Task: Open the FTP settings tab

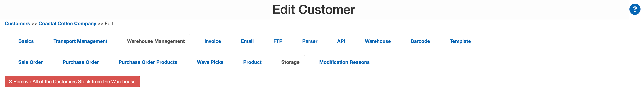Action: (278, 41)
